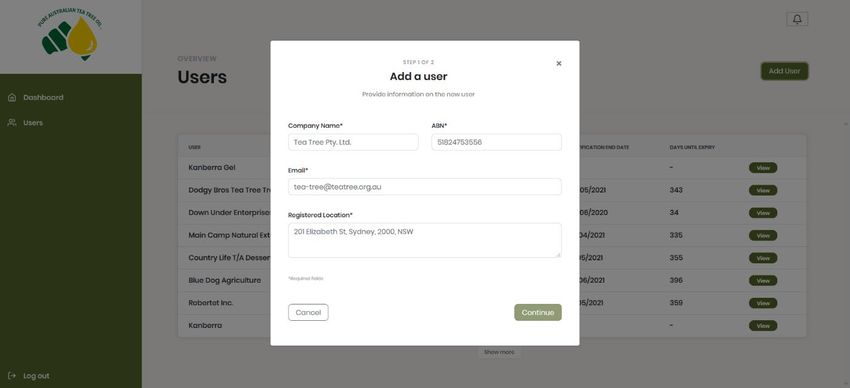The height and width of the screenshot is (388, 850).
Task: Click the Users people icon in sidebar
Action: tap(12, 122)
